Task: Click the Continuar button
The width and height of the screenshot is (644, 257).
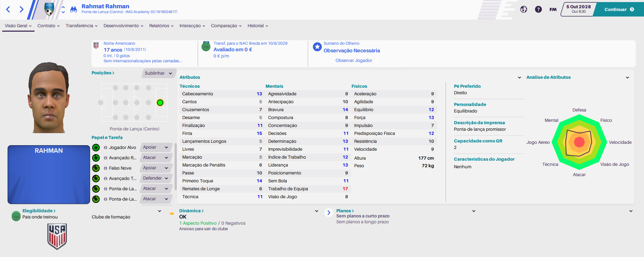Action: point(619,10)
